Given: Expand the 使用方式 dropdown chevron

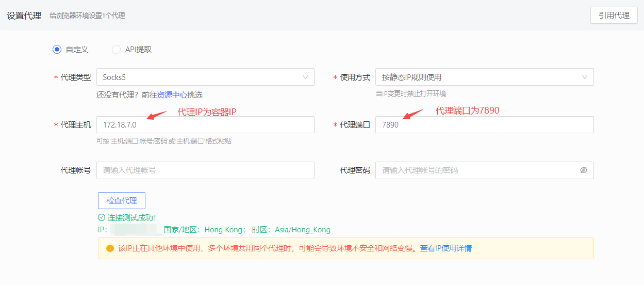Looking at the screenshot, I should 585,77.
